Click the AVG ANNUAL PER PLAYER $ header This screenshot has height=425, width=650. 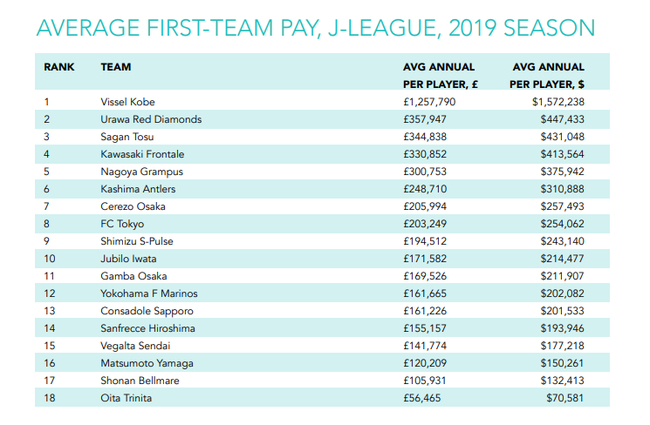pos(548,76)
